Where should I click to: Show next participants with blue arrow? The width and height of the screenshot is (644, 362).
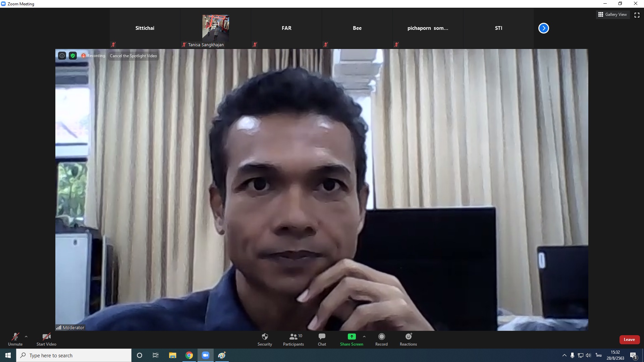click(x=543, y=28)
